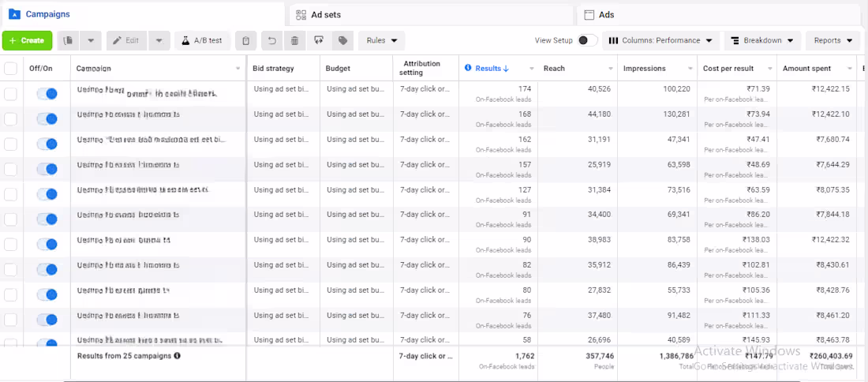Turn off the campaign with 174 results
The height and width of the screenshot is (382, 868).
point(47,94)
